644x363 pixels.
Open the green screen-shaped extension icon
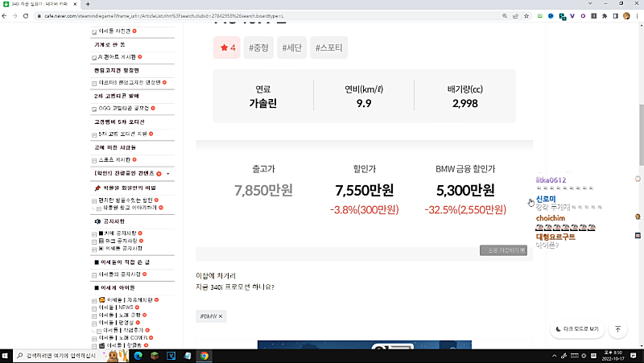[539, 16]
